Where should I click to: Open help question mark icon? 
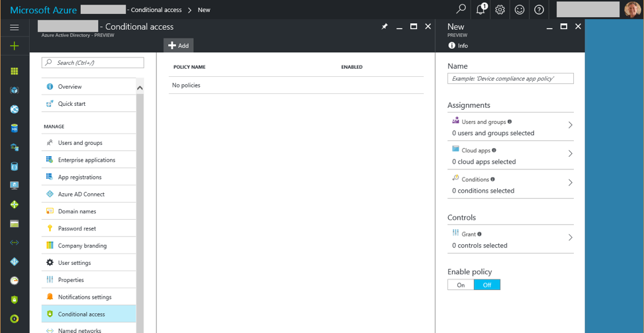539,9
